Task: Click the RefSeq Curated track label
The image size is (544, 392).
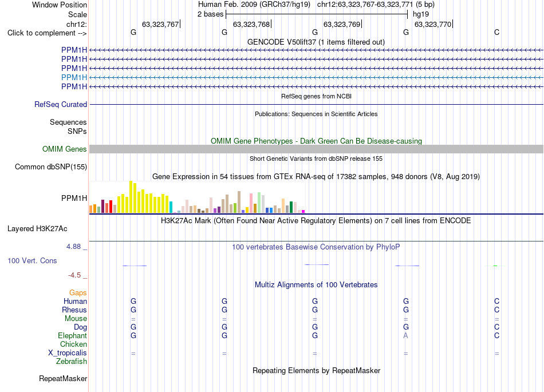Action: coord(61,104)
